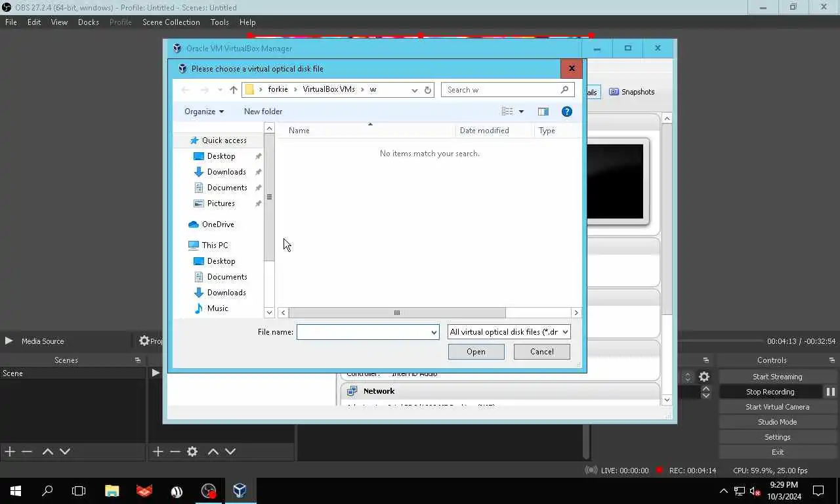Open pinned Documents under Quick access
The height and width of the screenshot is (504, 840).
point(226,188)
